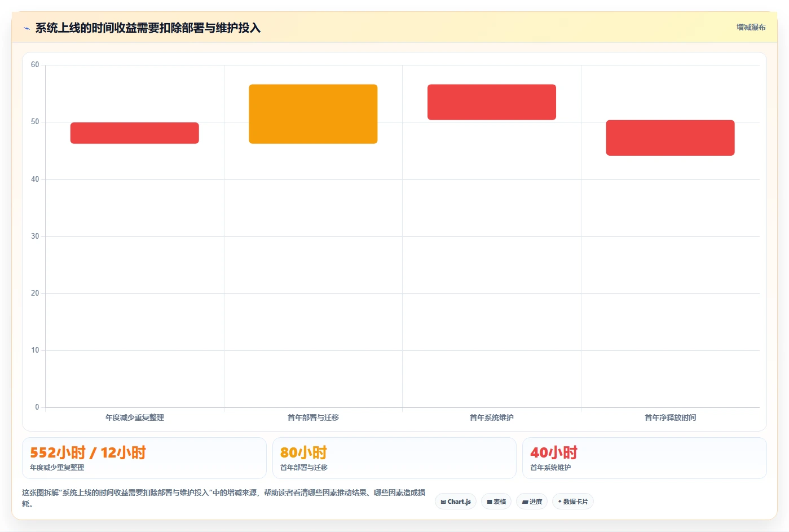Click the 40小时 data card
The width and height of the screenshot is (789, 532).
(x=645, y=458)
